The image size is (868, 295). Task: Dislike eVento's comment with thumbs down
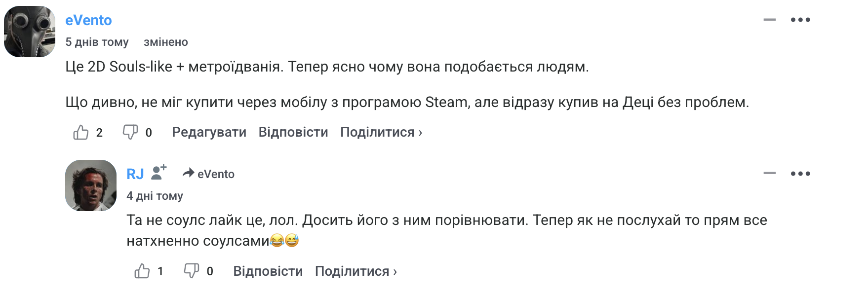[130, 132]
